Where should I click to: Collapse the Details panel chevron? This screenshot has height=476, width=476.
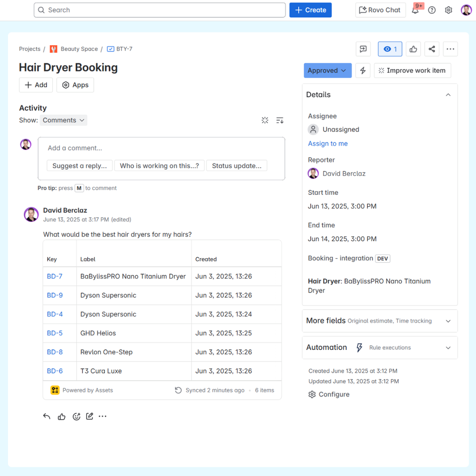pos(448,95)
